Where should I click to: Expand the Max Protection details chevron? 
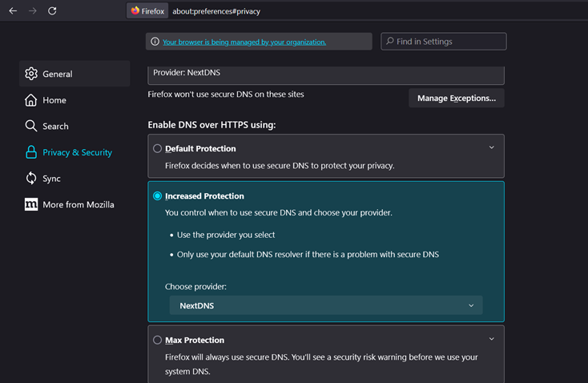tap(491, 339)
